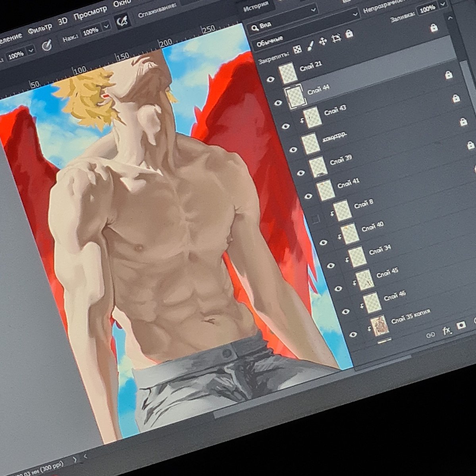
Task: Click the Заливка 100% fill field
Action: 427,9
